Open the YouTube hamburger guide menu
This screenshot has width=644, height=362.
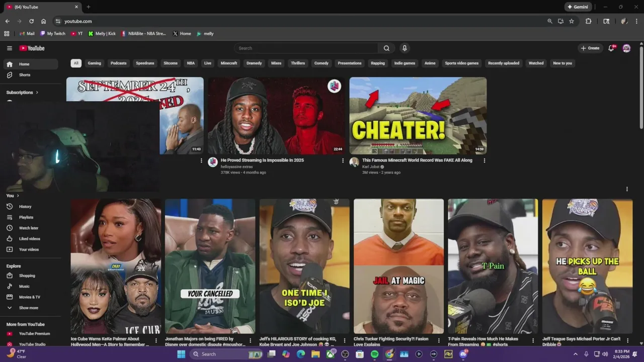click(10, 48)
